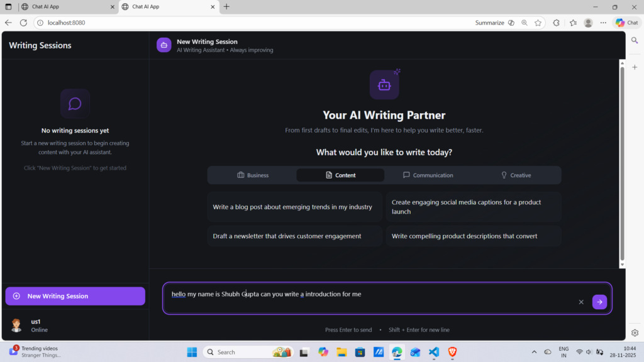This screenshot has height=362, width=644.
Task: Click the browser refresh icon
Action: [23, 23]
